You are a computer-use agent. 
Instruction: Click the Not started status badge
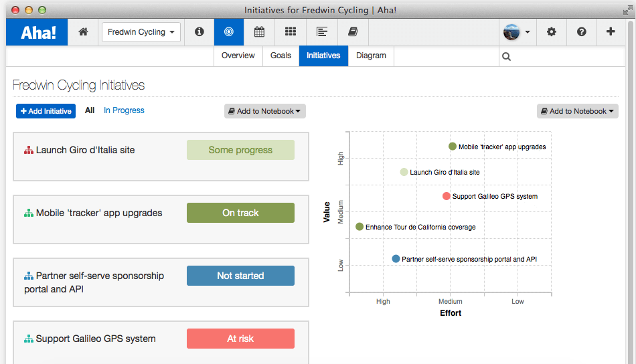coord(240,276)
